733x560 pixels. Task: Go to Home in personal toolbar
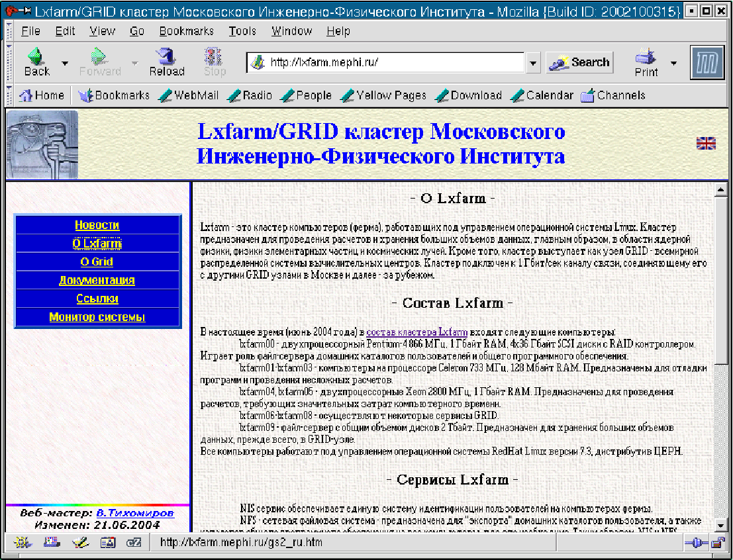click(41, 95)
